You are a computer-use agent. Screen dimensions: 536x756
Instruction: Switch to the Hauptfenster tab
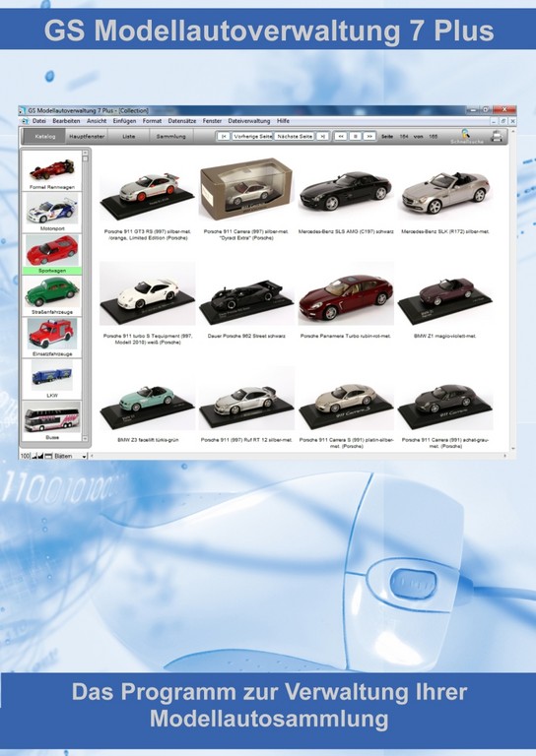point(87,137)
